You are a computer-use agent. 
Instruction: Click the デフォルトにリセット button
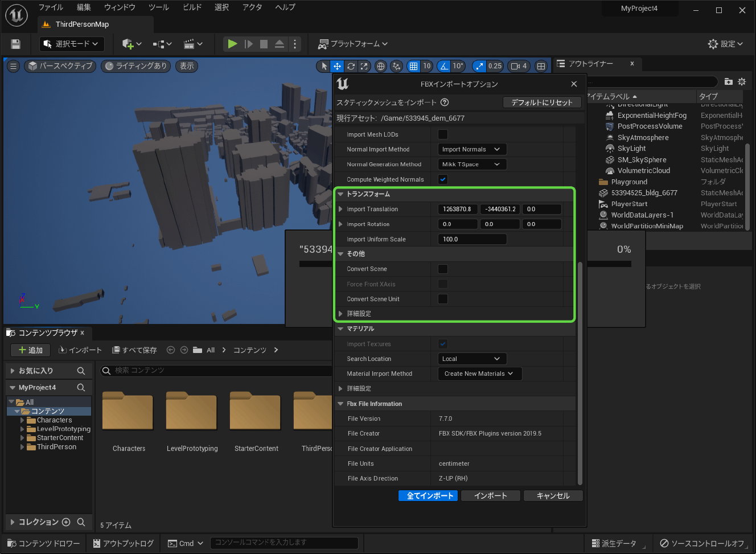coord(542,102)
